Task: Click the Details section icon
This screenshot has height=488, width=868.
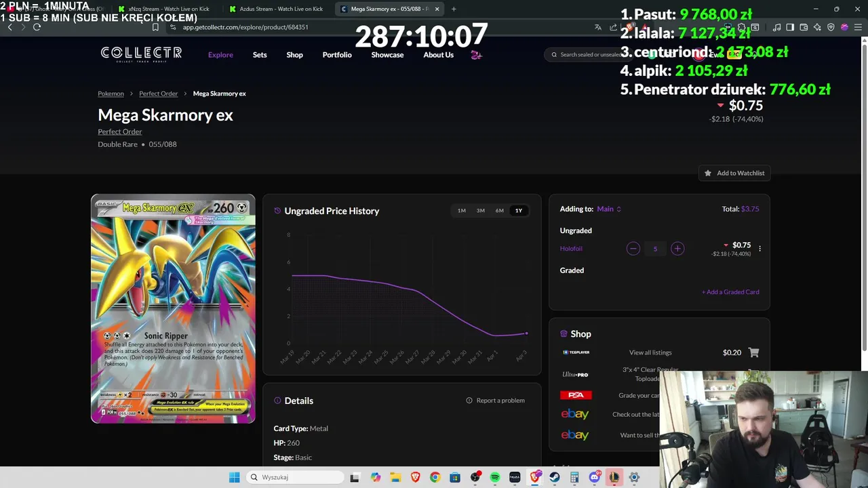Action: (x=277, y=401)
